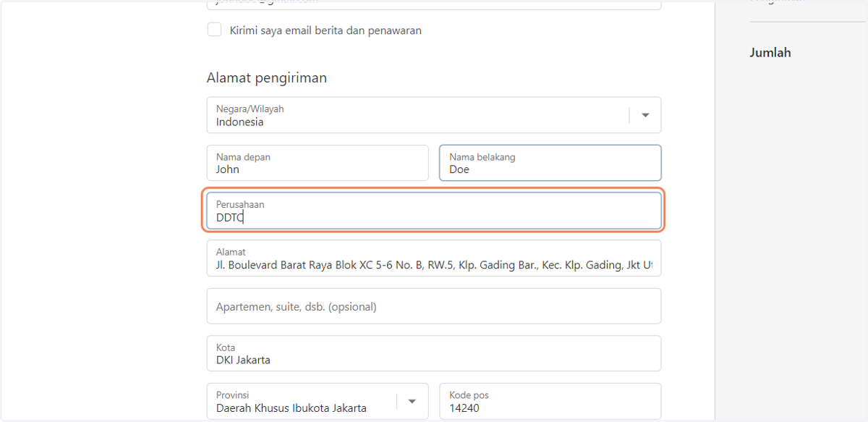Open the Negara/Wilayah dropdown arrow

click(x=645, y=115)
